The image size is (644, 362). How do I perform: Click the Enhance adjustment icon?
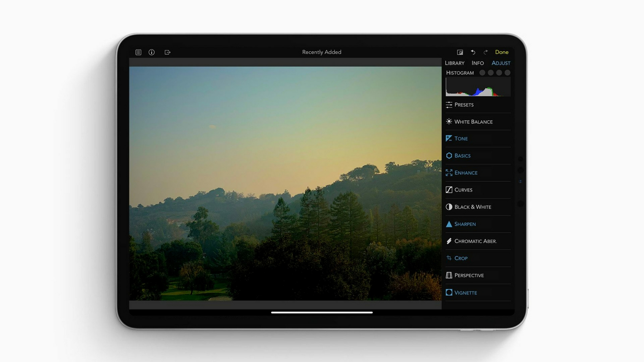(x=449, y=173)
